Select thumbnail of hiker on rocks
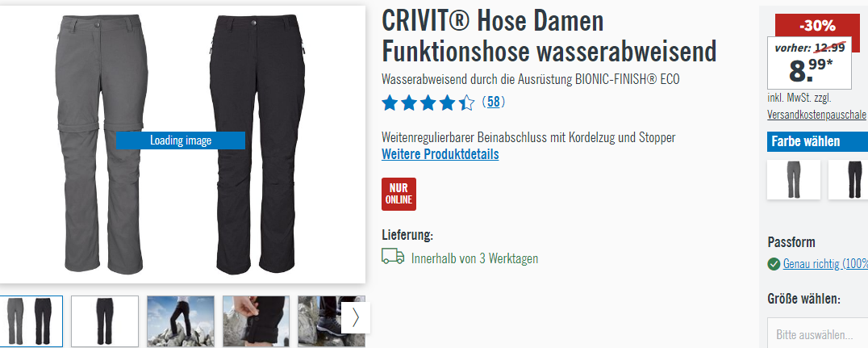This screenshot has height=348, width=868. tap(181, 321)
